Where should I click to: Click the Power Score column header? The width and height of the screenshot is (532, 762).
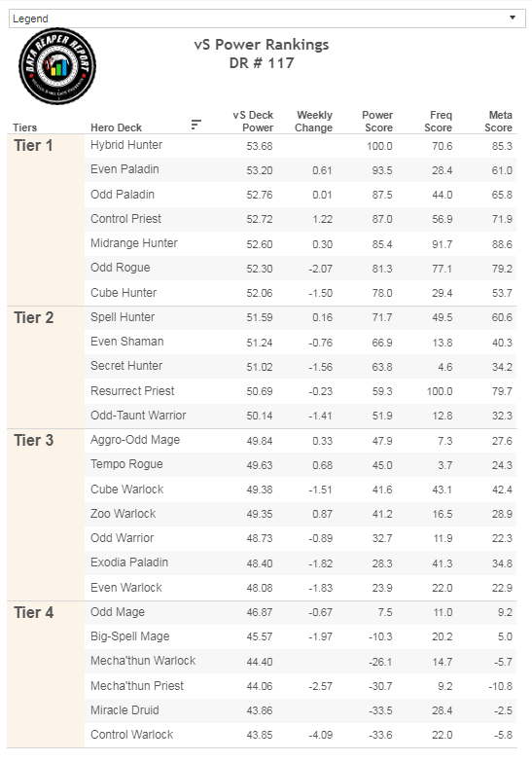pos(377,122)
